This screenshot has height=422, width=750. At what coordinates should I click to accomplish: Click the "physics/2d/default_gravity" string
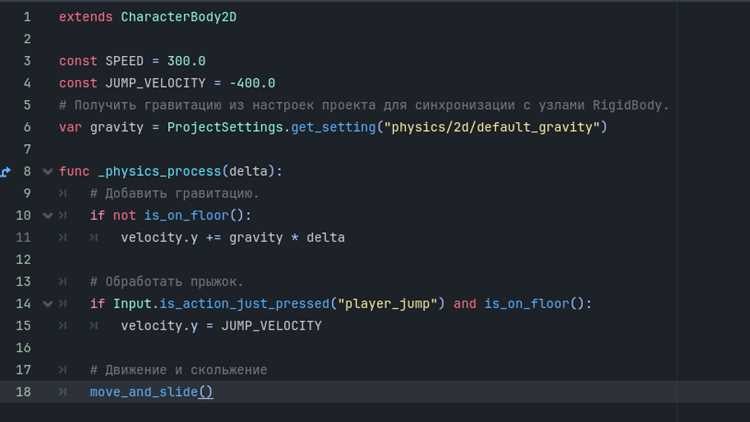pyautogui.click(x=492, y=127)
